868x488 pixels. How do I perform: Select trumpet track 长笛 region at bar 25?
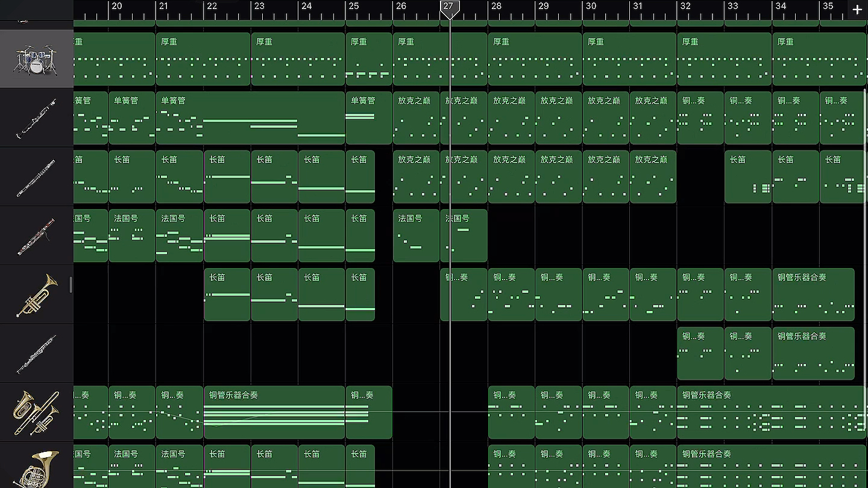(x=360, y=295)
